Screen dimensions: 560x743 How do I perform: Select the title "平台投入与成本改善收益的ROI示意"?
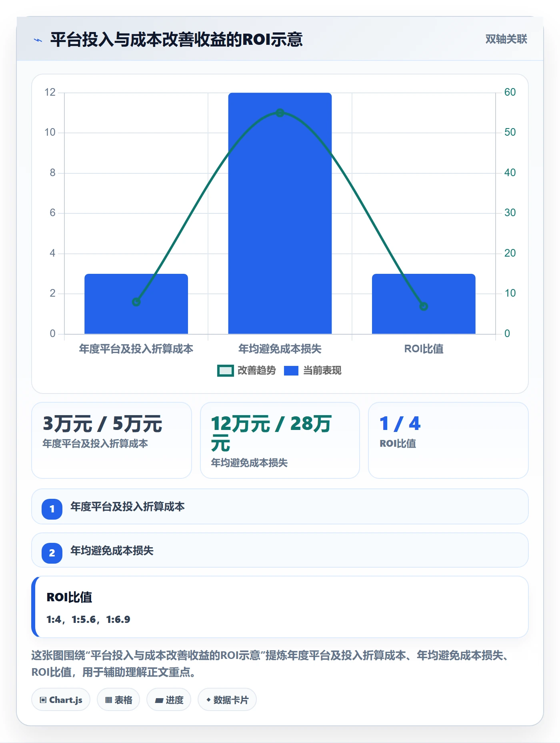[x=176, y=40]
